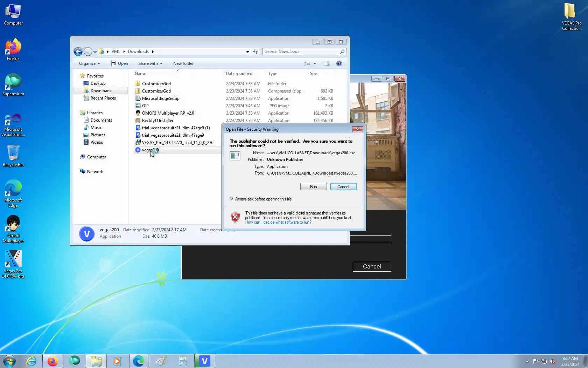Open Microsoft Edge from the taskbar
This screenshot has width=588, height=368.
coord(139,361)
